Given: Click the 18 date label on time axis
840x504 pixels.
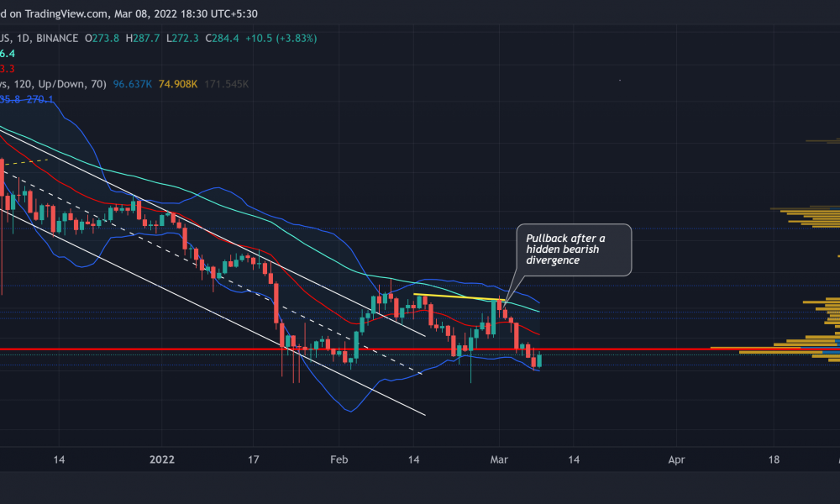Looking at the screenshot, I should tap(774, 459).
